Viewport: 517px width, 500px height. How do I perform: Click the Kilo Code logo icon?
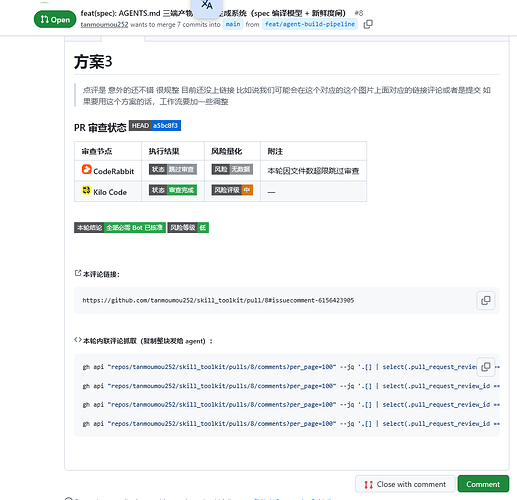click(x=86, y=190)
